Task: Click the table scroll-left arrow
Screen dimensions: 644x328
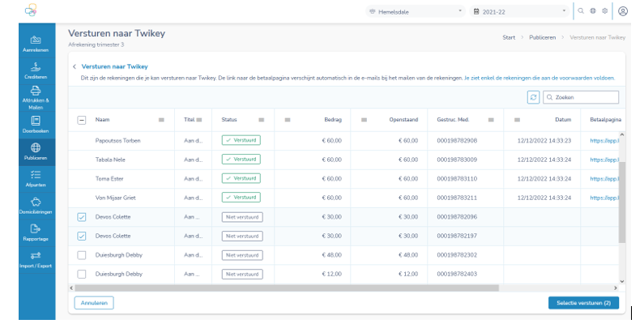Action: click(71, 288)
